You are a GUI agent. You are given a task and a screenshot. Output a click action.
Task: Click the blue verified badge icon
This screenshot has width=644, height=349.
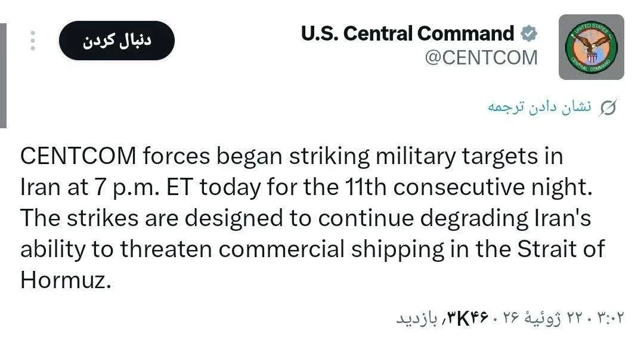click(528, 33)
